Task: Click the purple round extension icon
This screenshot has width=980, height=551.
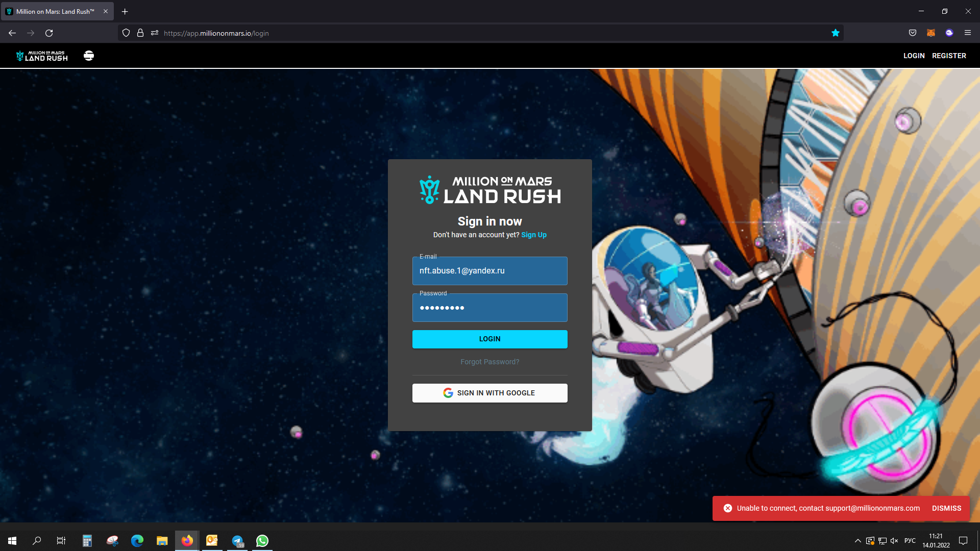Action: (x=949, y=33)
